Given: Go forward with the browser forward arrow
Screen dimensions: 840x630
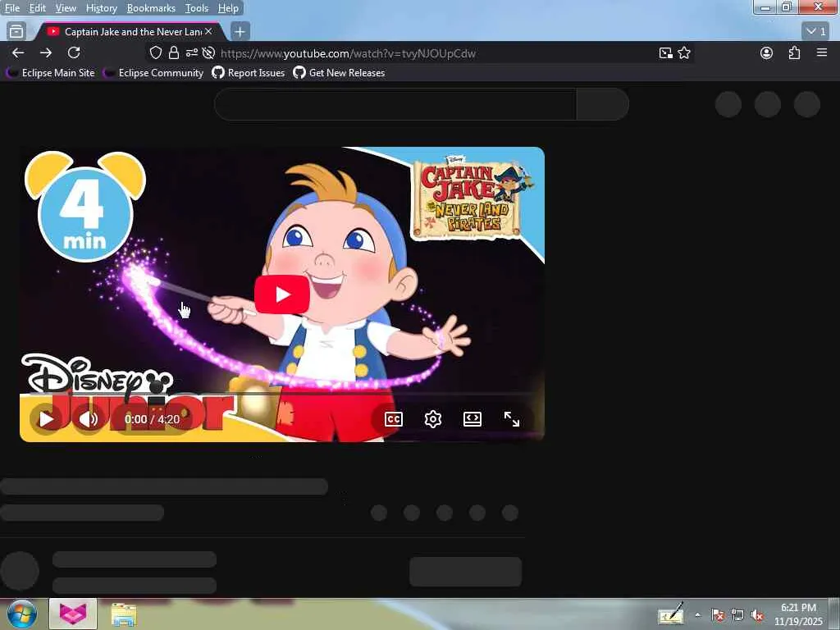Looking at the screenshot, I should coord(46,52).
